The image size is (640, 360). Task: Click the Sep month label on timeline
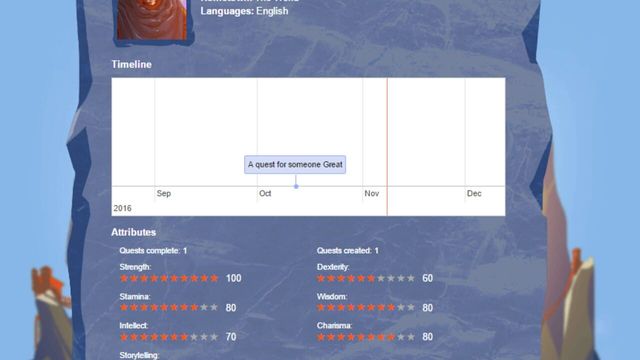[x=164, y=193]
